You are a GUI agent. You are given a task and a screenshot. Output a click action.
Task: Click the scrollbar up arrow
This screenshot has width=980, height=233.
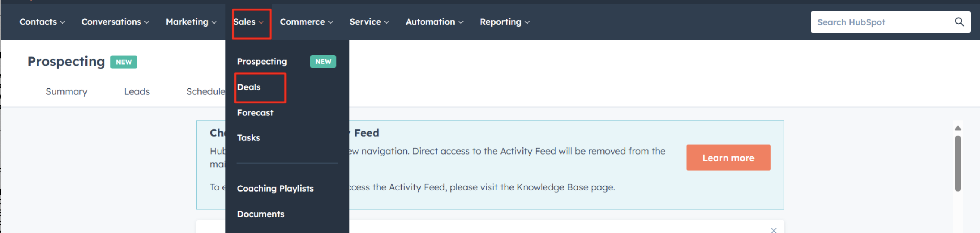(958, 128)
